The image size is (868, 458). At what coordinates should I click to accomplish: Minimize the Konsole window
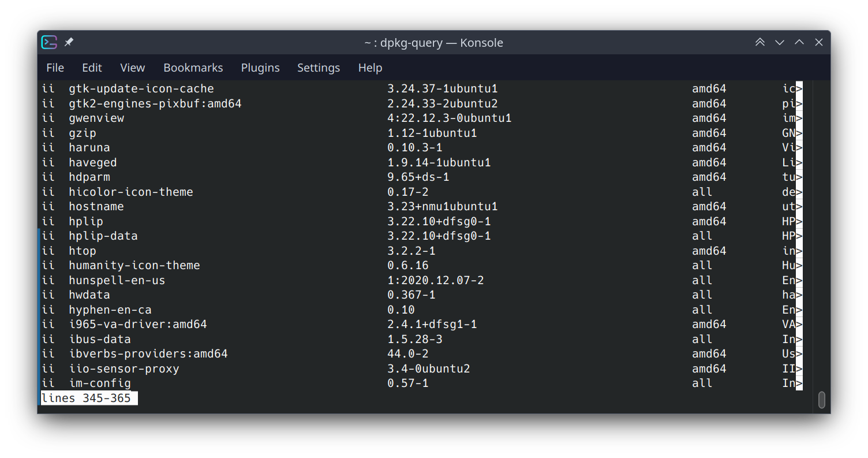click(779, 42)
